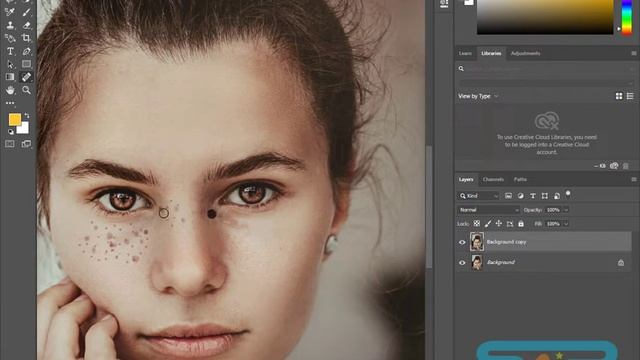The image size is (640, 360).
Task: Filter layers by type layers
Action: 533,196
